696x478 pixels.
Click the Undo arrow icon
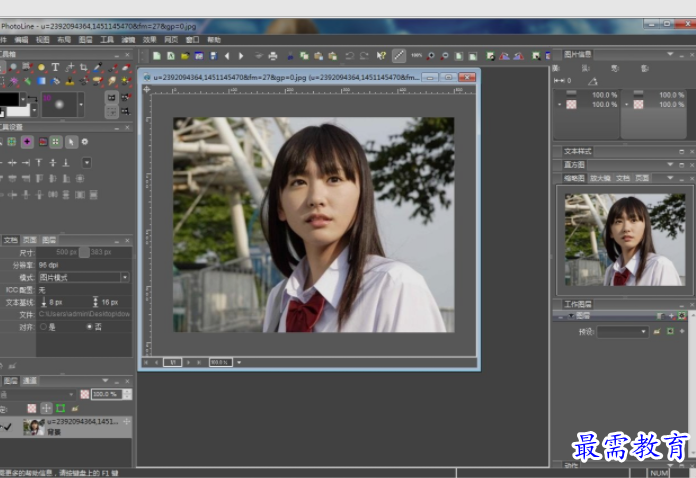[350, 56]
